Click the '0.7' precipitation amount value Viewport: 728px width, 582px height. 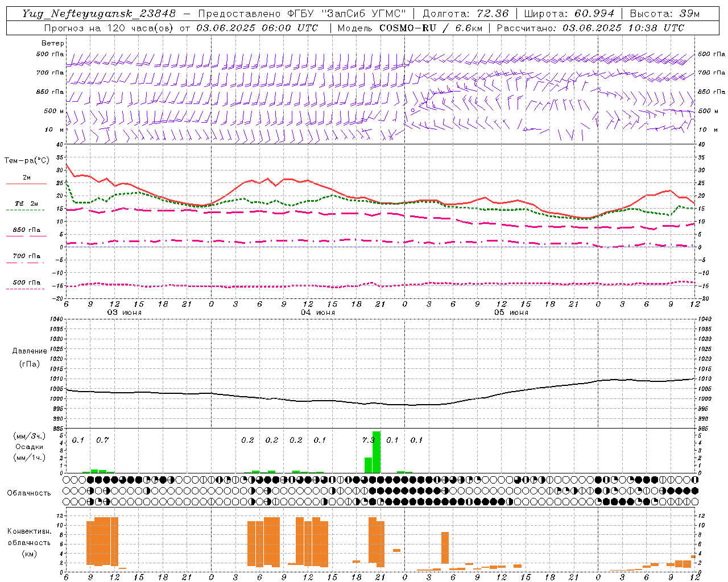102,440
